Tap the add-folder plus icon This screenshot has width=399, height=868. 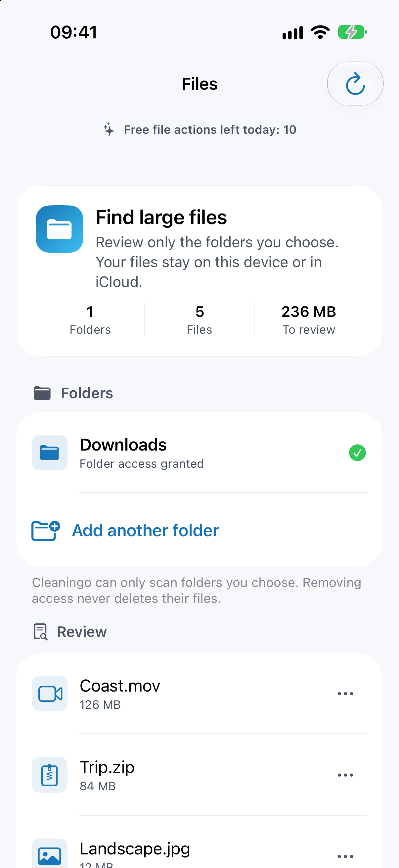tap(46, 531)
